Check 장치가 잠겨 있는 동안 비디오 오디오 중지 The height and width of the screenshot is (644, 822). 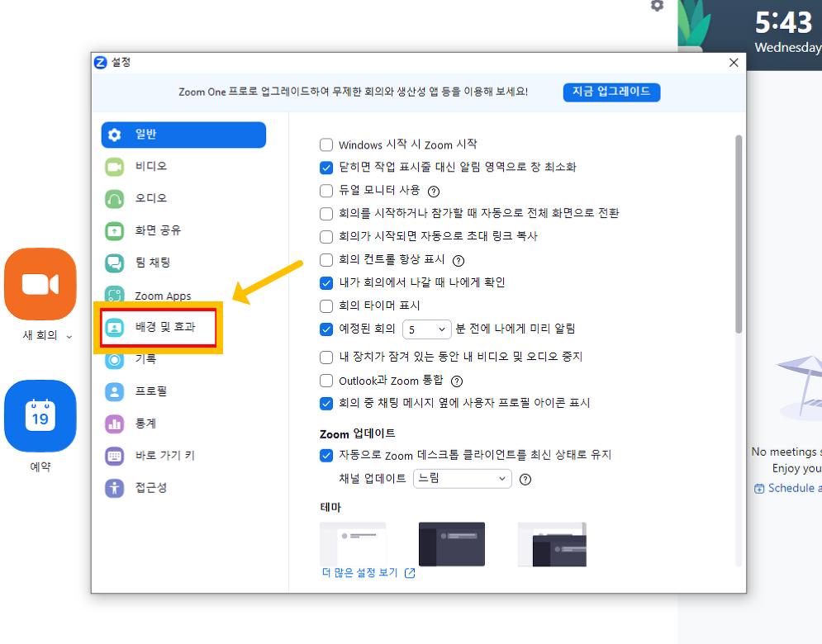(x=326, y=358)
